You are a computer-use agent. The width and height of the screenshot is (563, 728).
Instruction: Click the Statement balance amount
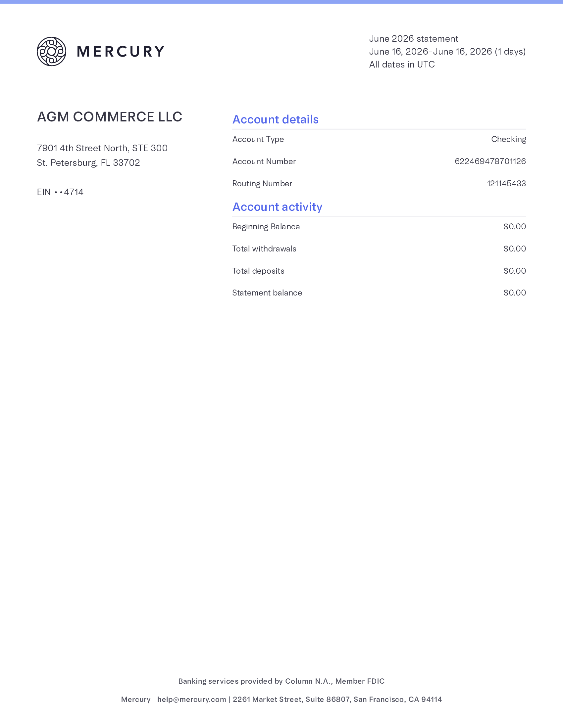[x=515, y=293]
